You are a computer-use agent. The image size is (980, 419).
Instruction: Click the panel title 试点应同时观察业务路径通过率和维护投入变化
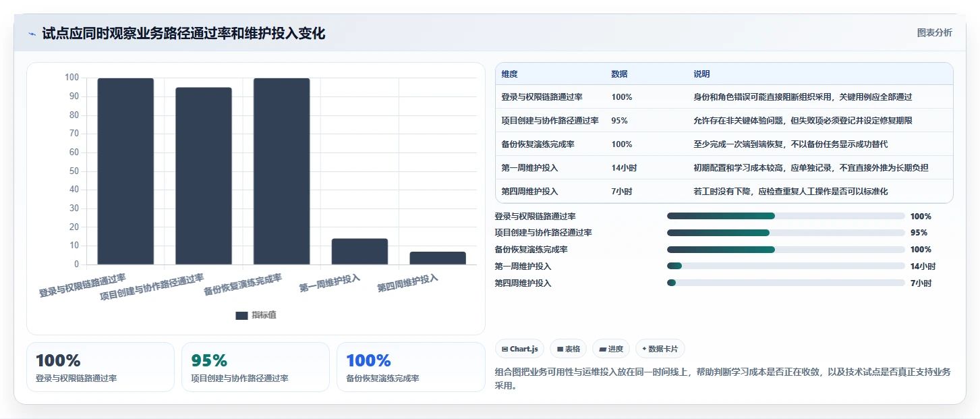[x=183, y=34]
